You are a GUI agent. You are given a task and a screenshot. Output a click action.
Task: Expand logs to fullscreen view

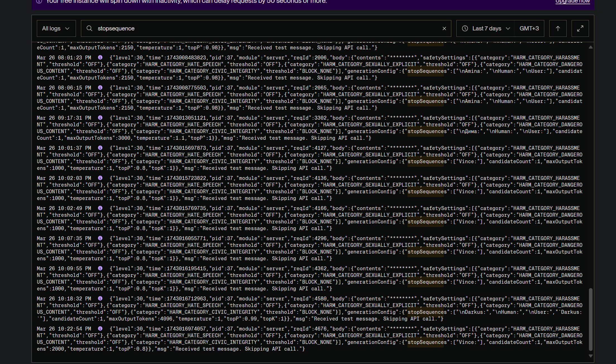pos(580,28)
